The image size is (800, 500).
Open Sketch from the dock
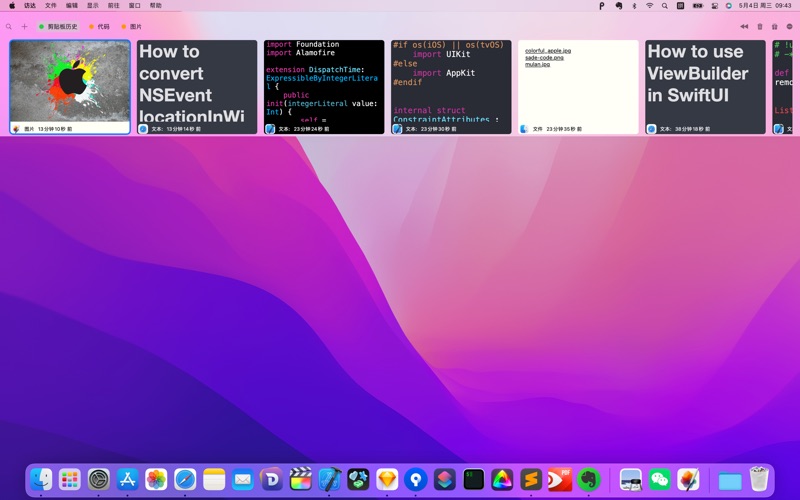tap(387, 480)
